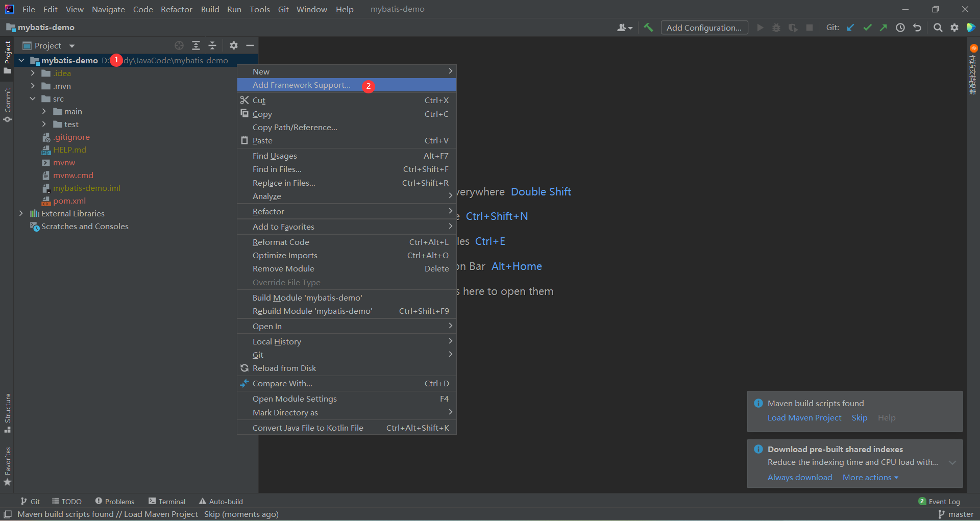Open the Mark Directory as submenu
Viewport: 980px width, 521px height.
coord(347,412)
